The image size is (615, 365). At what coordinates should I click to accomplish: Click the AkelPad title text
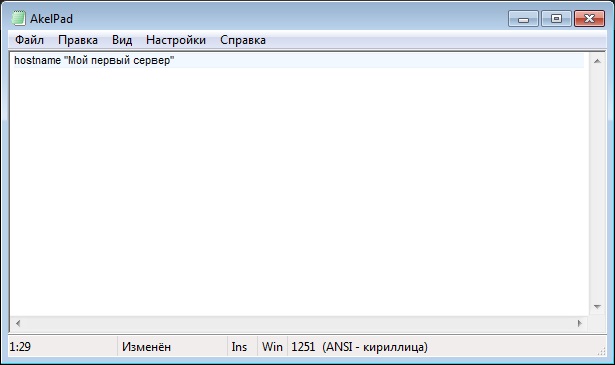click(51, 19)
